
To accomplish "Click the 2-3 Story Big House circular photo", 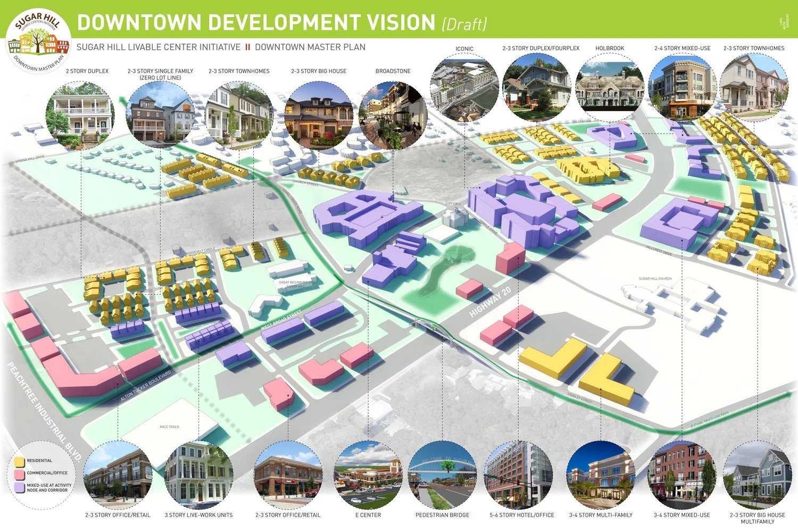I will point(319,114).
